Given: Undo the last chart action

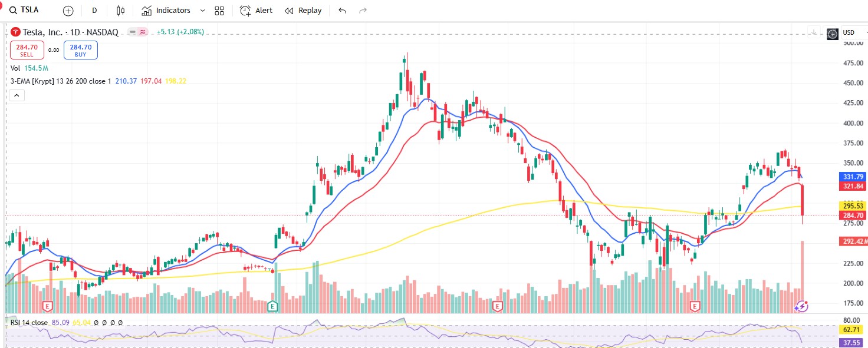Looking at the screenshot, I should click(x=343, y=11).
